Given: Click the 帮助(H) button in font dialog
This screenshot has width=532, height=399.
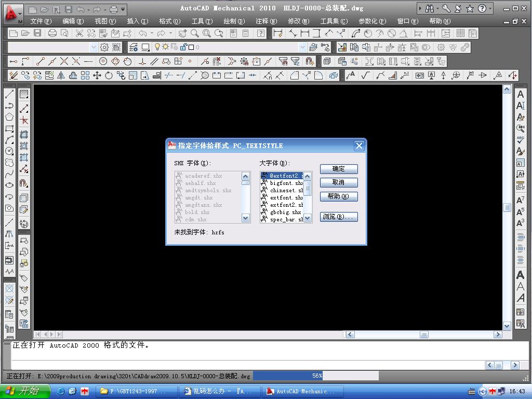Looking at the screenshot, I should (339, 196).
